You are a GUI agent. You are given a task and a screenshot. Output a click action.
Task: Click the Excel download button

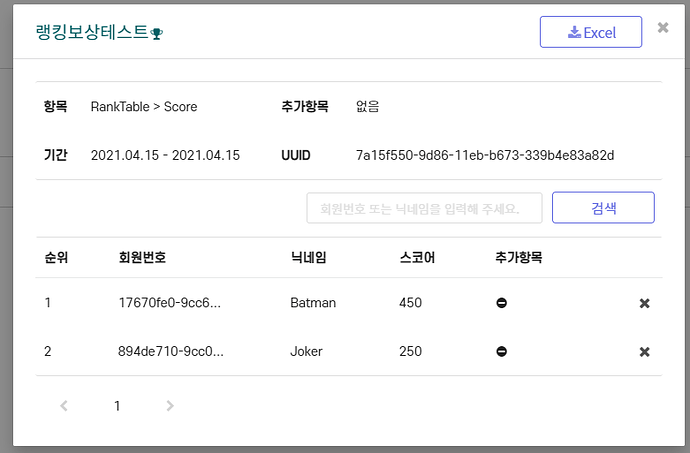click(591, 32)
